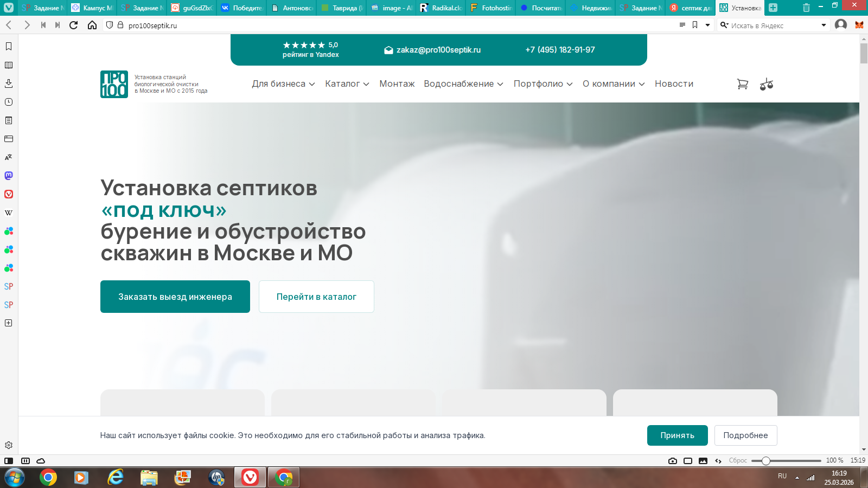868x488 pixels.
Task: Toggle page tiling in status bar
Action: tap(688, 461)
